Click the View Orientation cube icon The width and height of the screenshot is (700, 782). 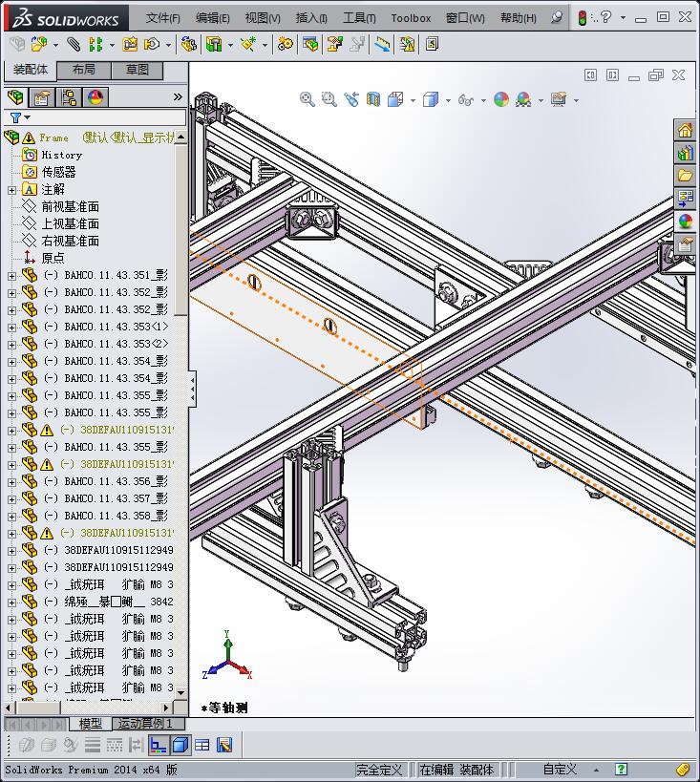click(395, 99)
